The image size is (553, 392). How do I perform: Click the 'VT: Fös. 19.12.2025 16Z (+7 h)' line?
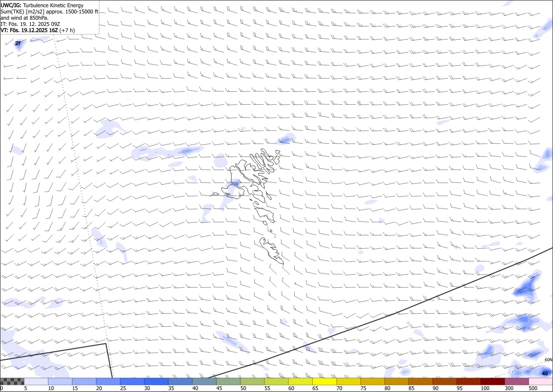coord(38,30)
